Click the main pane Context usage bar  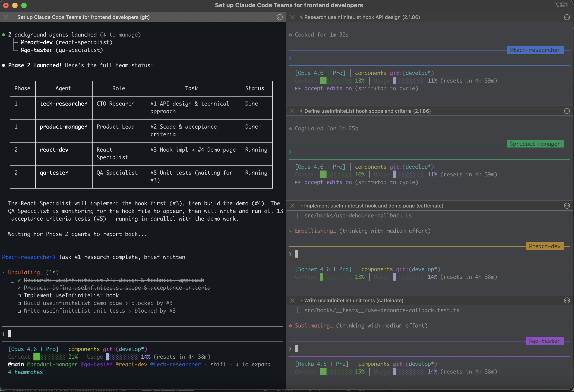[49, 357]
